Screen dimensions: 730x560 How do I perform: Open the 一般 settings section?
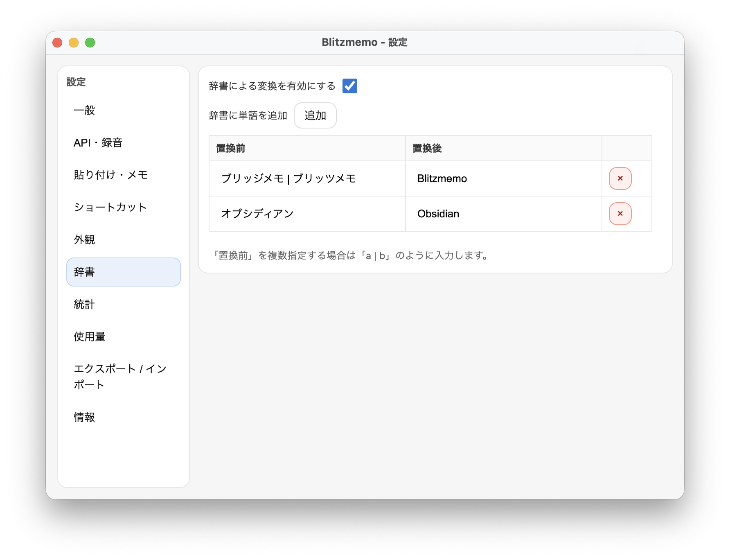click(x=84, y=110)
